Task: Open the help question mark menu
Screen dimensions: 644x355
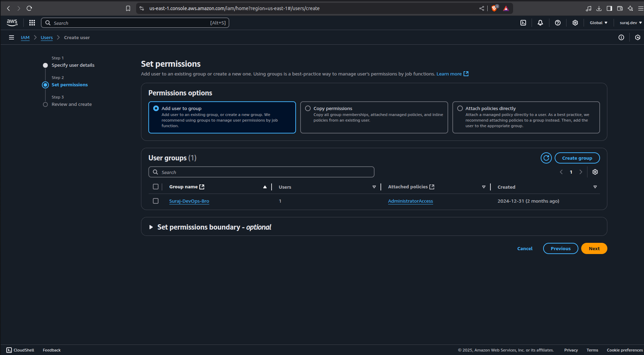Action: 558,23
